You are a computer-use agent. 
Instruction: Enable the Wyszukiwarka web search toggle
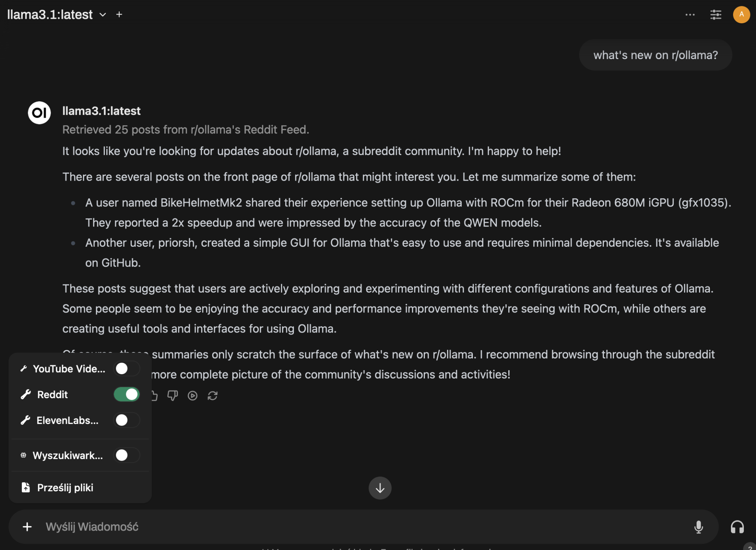126,455
